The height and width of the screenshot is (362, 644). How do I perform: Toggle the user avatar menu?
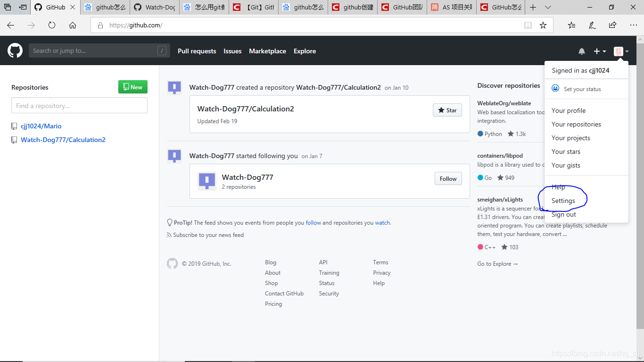point(621,51)
